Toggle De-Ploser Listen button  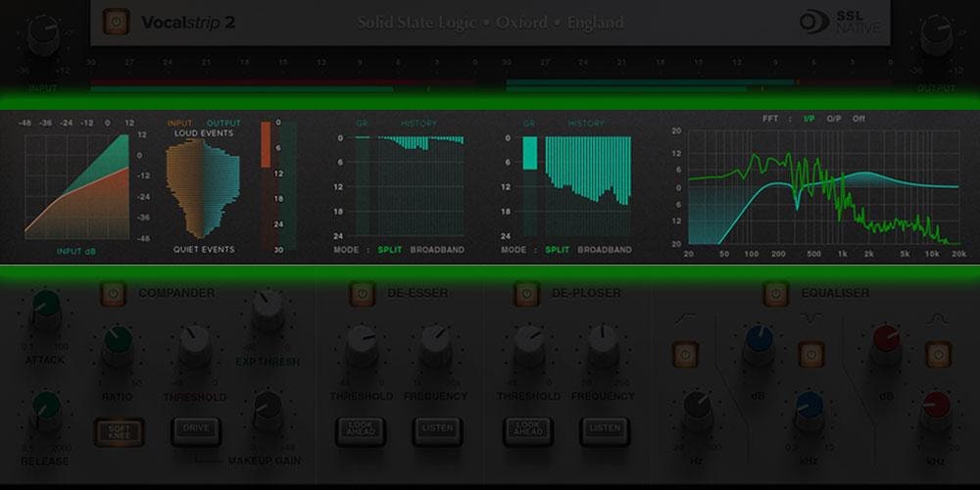click(x=605, y=431)
